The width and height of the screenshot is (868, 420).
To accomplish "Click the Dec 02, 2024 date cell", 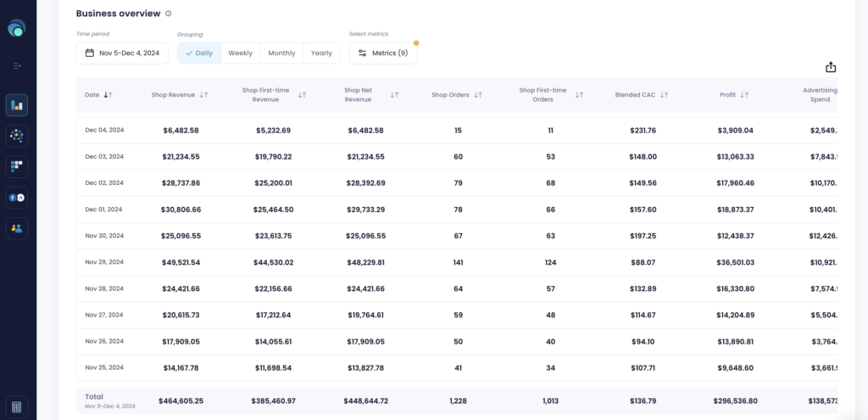I will 104,183.
